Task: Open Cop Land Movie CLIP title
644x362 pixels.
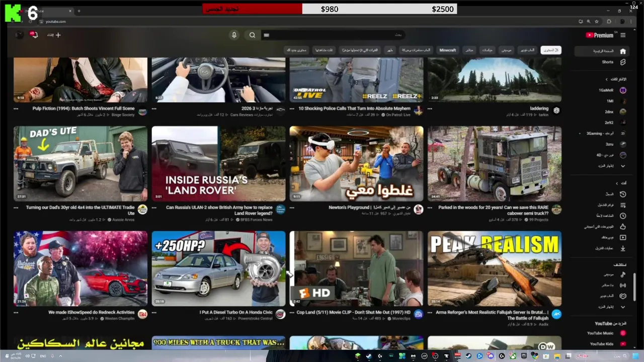Action: pyautogui.click(x=354, y=312)
